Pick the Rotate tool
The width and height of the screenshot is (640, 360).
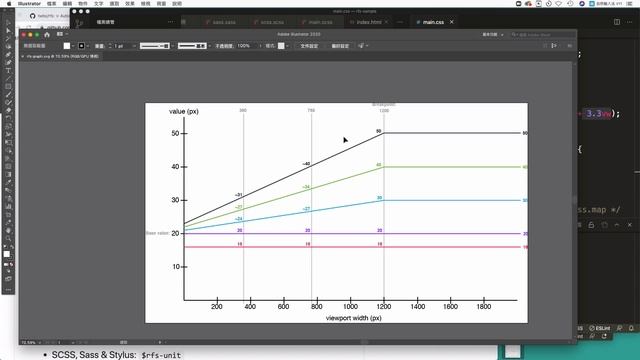8,118
